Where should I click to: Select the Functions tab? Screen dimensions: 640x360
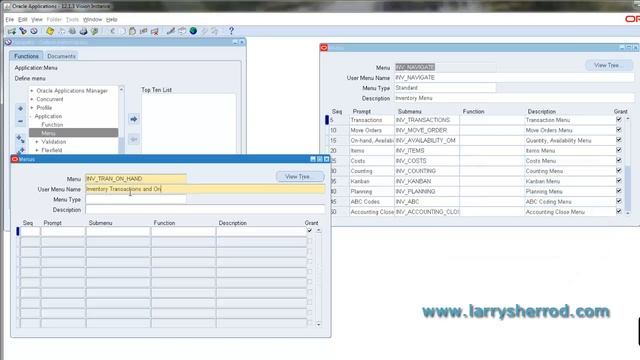tap(26, 56)
